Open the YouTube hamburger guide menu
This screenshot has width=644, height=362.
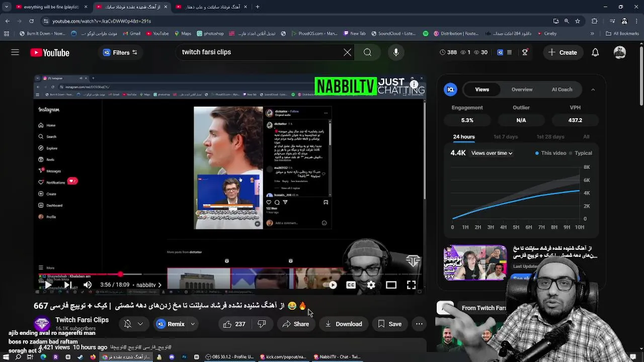[15, 52]
